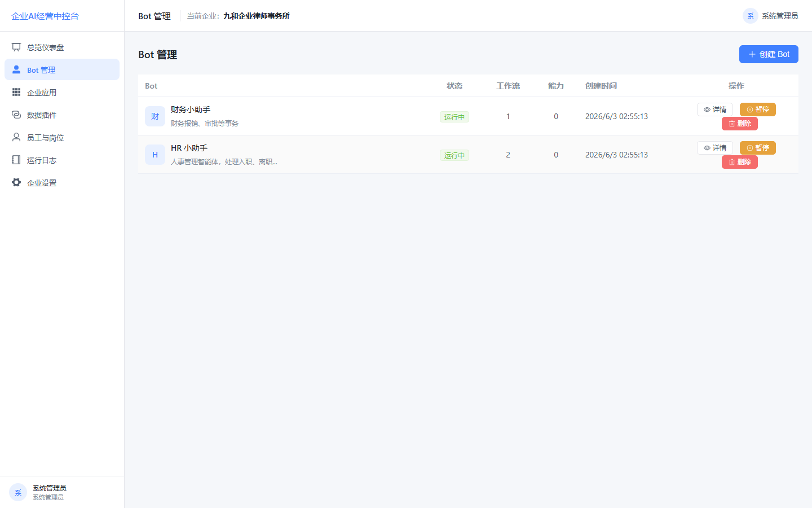Click the 创建时间 column header

pos(601,86)
